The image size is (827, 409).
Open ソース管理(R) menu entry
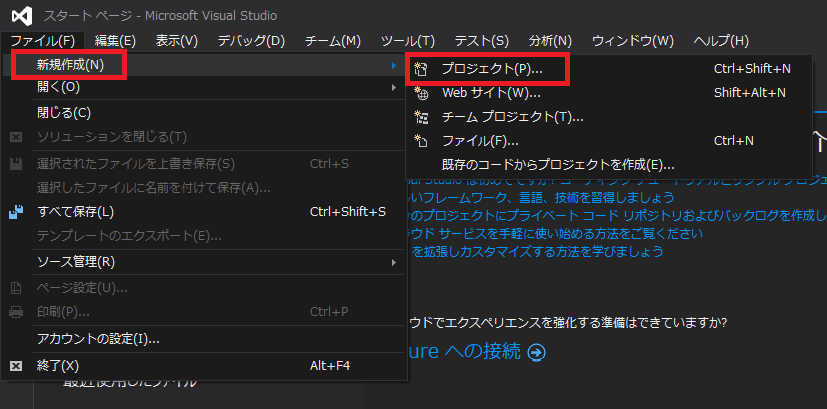pos(203,262)
